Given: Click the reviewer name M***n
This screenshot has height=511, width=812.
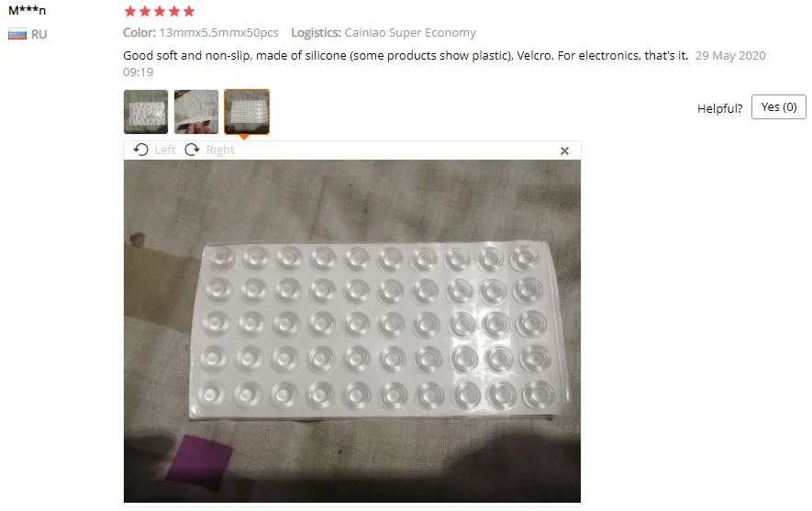Looking at the screenshot, I should click(x=27, y=10).
